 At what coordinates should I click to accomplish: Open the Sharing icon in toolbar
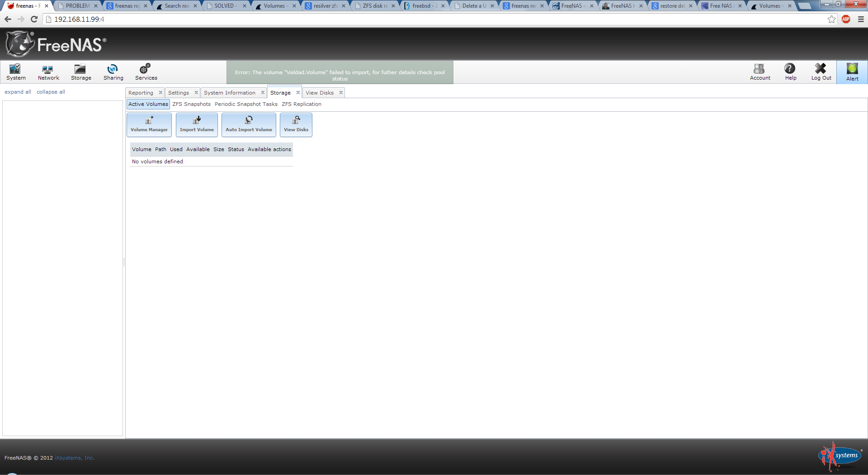[x=113, y=72]
